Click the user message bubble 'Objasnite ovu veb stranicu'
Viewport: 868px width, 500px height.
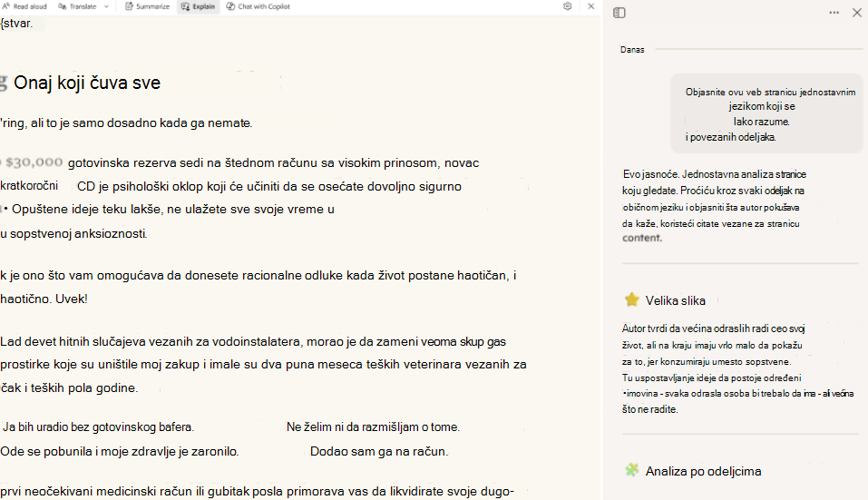pyautogui.click(x=766, y=114)
